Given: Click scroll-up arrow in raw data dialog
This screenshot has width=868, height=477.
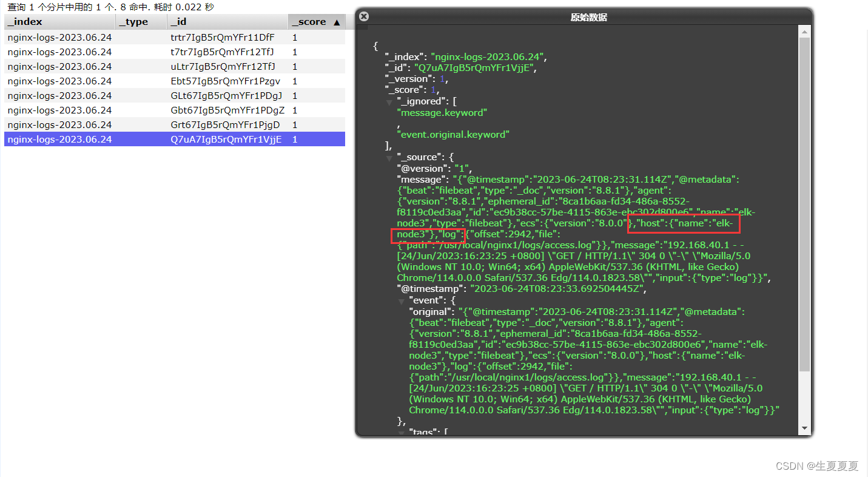Looking at the screenshot, I should 805,32.
